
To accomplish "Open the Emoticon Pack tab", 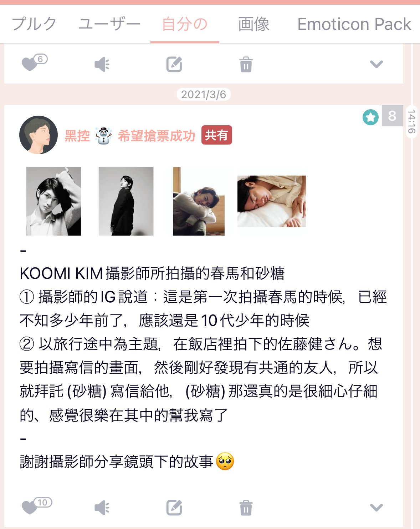I will pyautogui.click(x=354, y=24).
